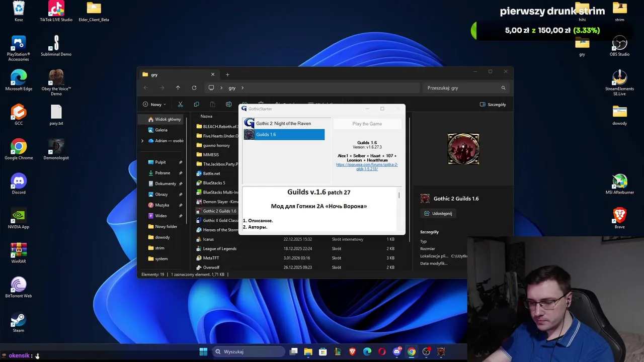Screen dimensions: 644x362
Task: Open the Windows Start menu
Action: click(203, 351)
